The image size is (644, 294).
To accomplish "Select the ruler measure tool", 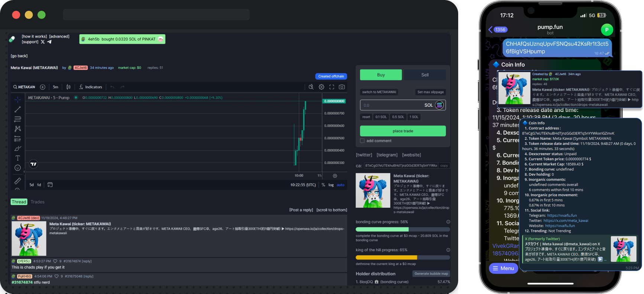I will point(17,181).
